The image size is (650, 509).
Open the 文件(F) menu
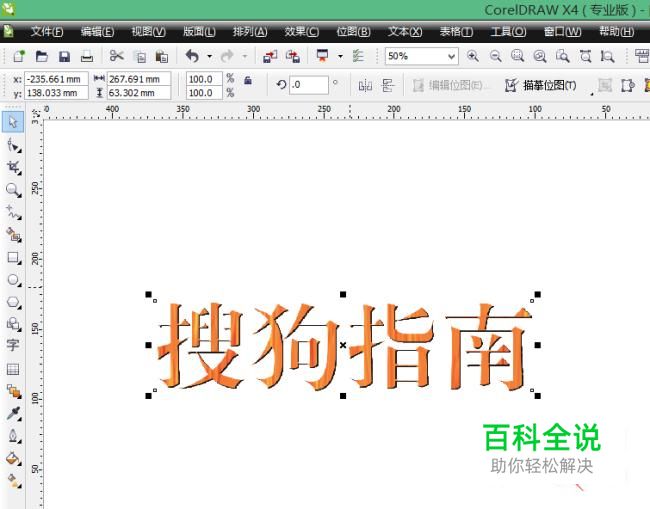(x=47, y=32)
